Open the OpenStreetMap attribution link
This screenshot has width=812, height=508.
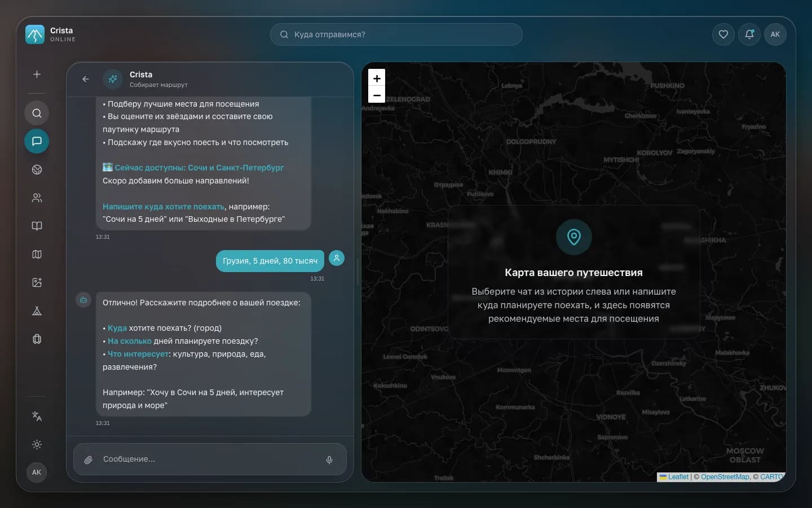pyautogui.click(x=725, y=477)
